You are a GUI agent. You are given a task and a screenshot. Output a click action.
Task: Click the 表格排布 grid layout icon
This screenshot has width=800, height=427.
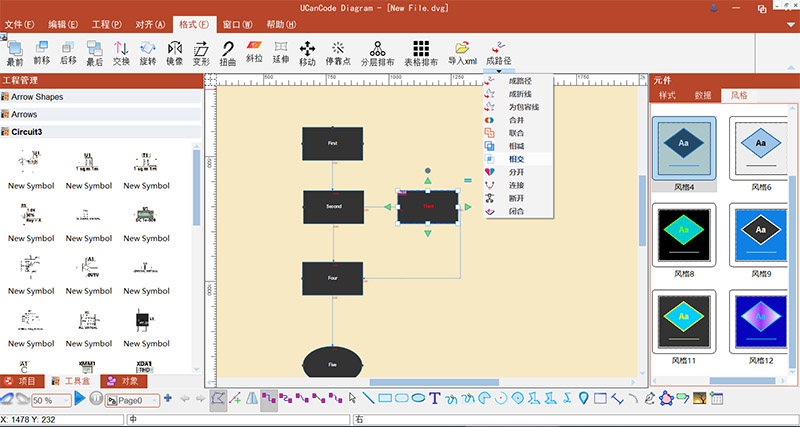(421, 48)
